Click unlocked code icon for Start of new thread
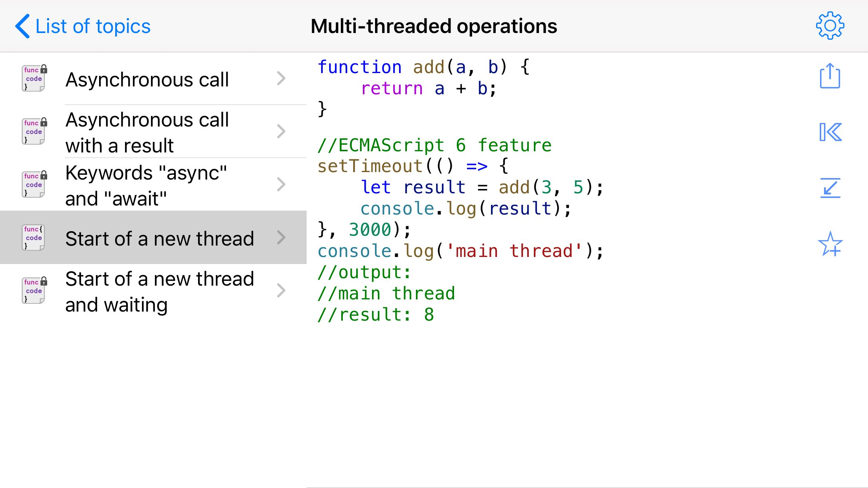 (x=34, y=237)
